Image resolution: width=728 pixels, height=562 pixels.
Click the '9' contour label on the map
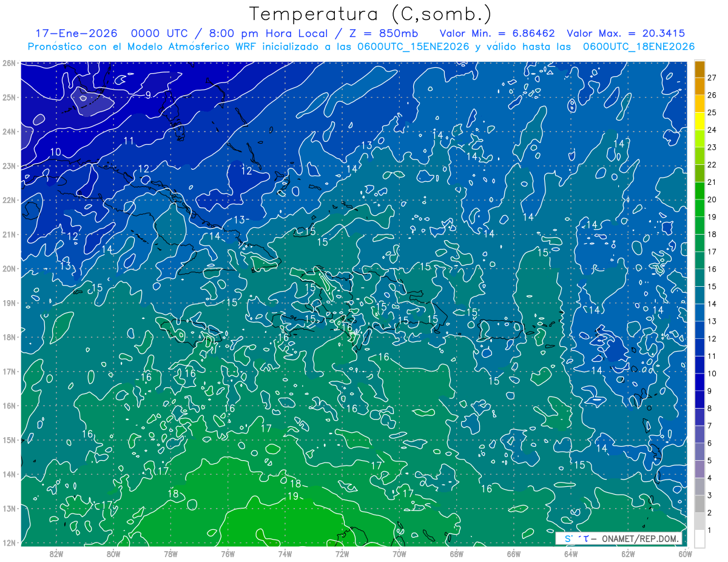(148, 95)
